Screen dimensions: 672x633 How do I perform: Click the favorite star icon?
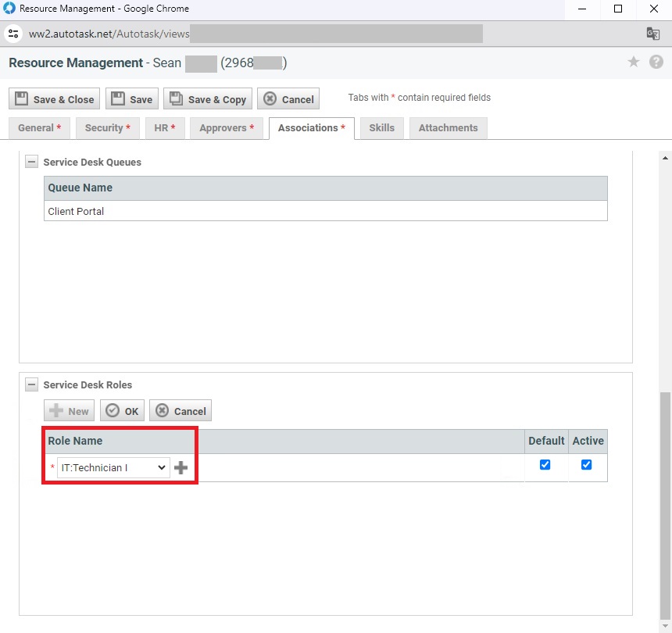tap(634, 63)
